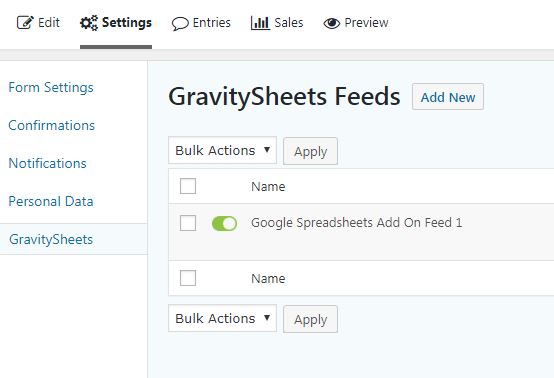Click the Sales bar chart icon

coord(260,23)
